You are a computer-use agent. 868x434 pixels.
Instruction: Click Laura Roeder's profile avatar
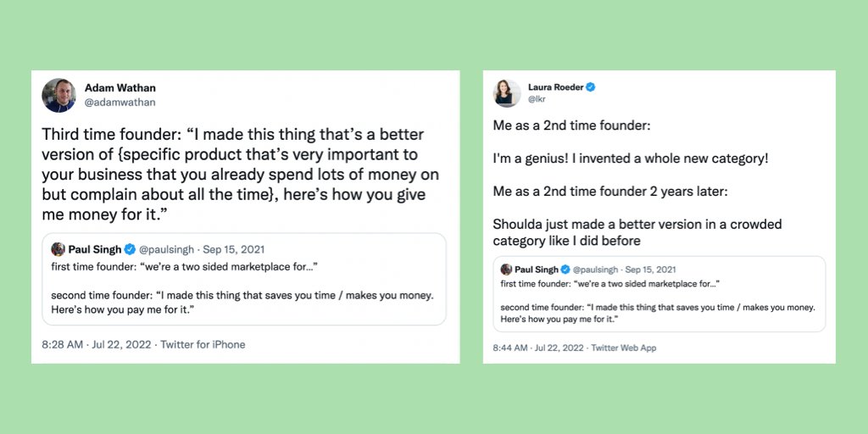[507, 93]
